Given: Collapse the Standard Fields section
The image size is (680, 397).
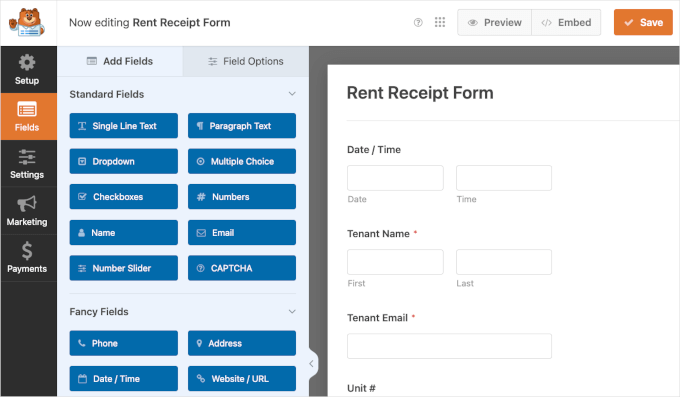Looking at the screenshot, I should [292, 94].
